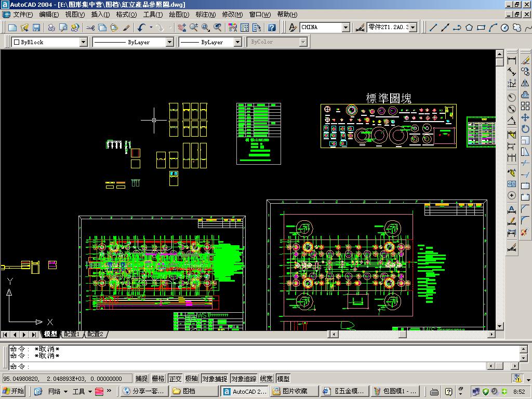This screenshot has width=532, height=399.
Task: Open the Help question mark icon
Action: tap(271, 28)
